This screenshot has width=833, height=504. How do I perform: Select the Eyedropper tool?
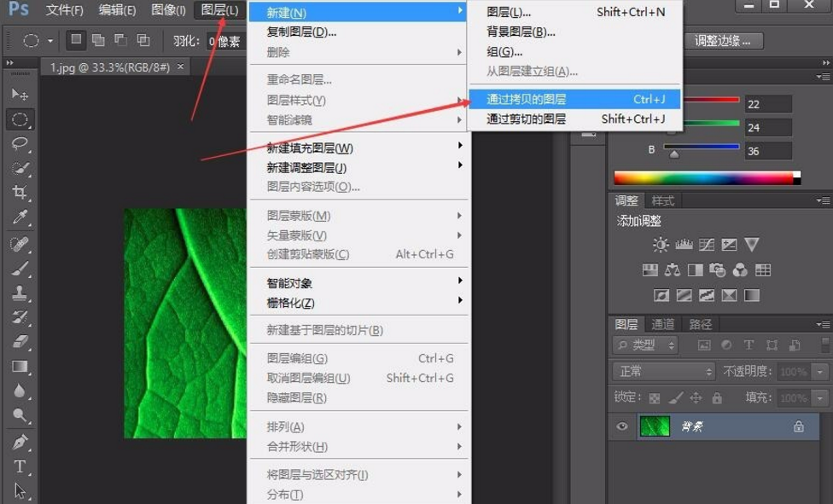19,217
